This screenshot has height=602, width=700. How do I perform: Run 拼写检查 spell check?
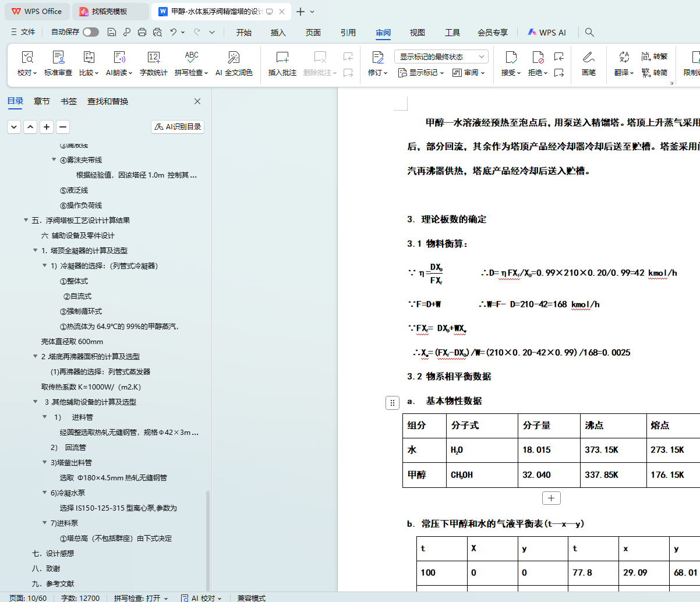click(x=191, y=64)
